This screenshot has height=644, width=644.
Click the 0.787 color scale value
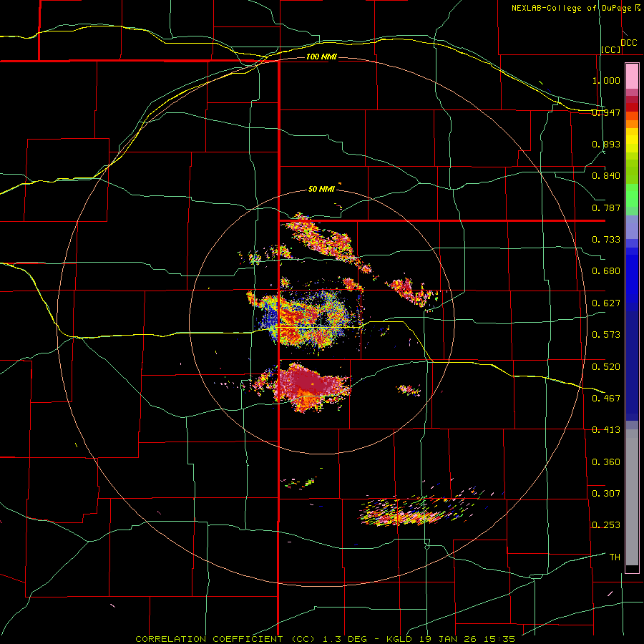pos(606,208)
